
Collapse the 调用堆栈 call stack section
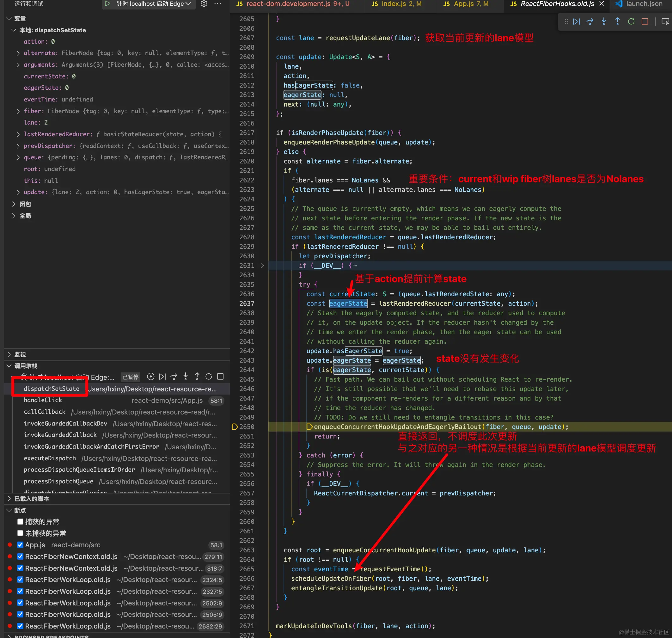tap(9, 365)
